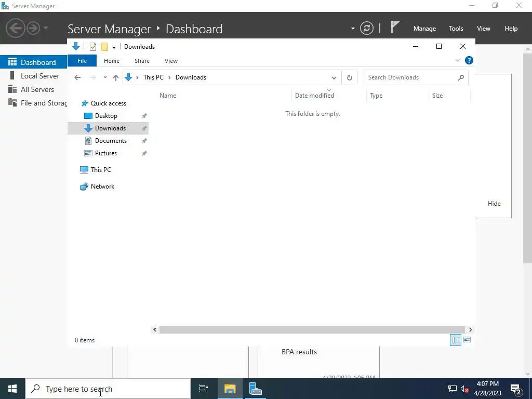Image resolution: width=532 pixels, height=399 pixels.
Task: Click Hide link in Server Manager welcome tile
Action: (x=494, y=204)
